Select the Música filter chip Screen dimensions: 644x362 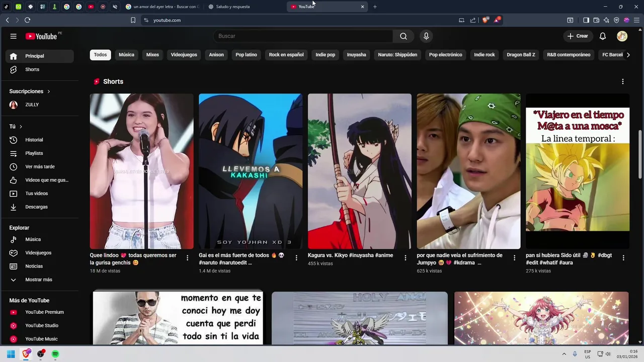coord(126,55)
